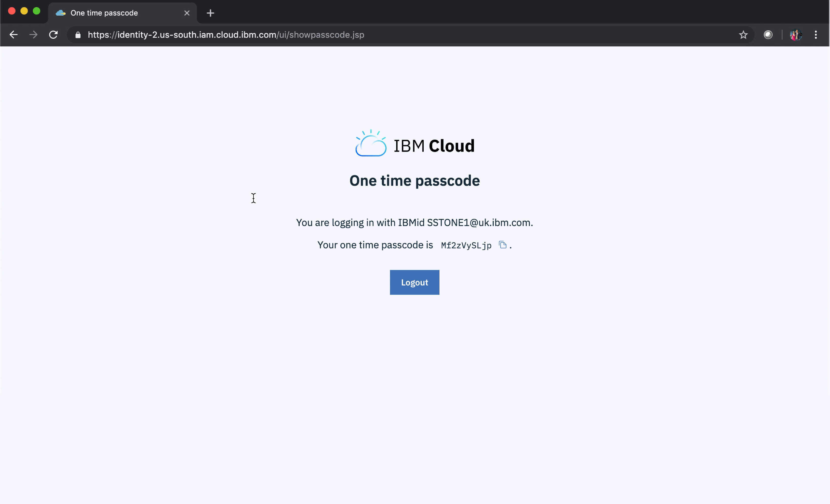Open the Chrome profile avatar menu
The height and width of the screenshot is (504, 830).
point(796,35)
